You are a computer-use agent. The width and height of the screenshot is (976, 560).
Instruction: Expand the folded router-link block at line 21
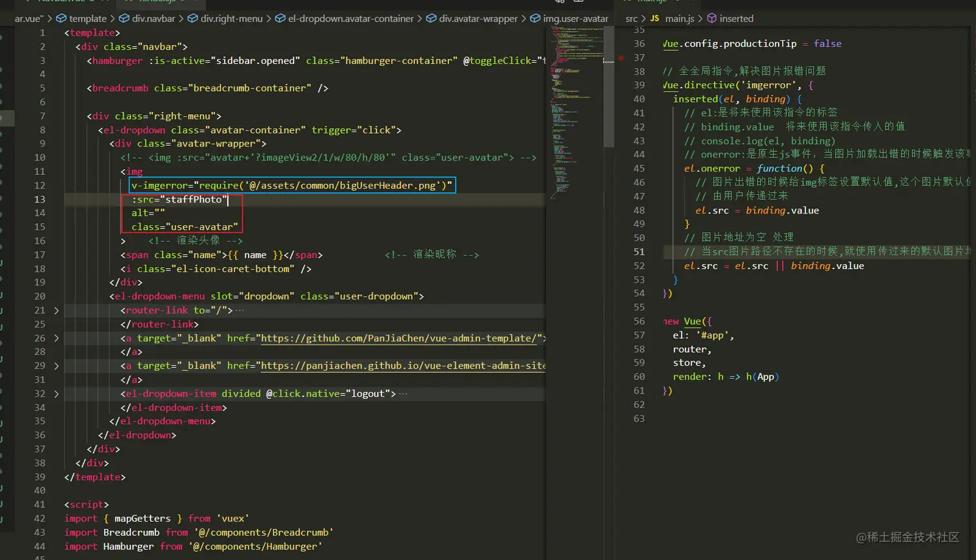(56, 310)
